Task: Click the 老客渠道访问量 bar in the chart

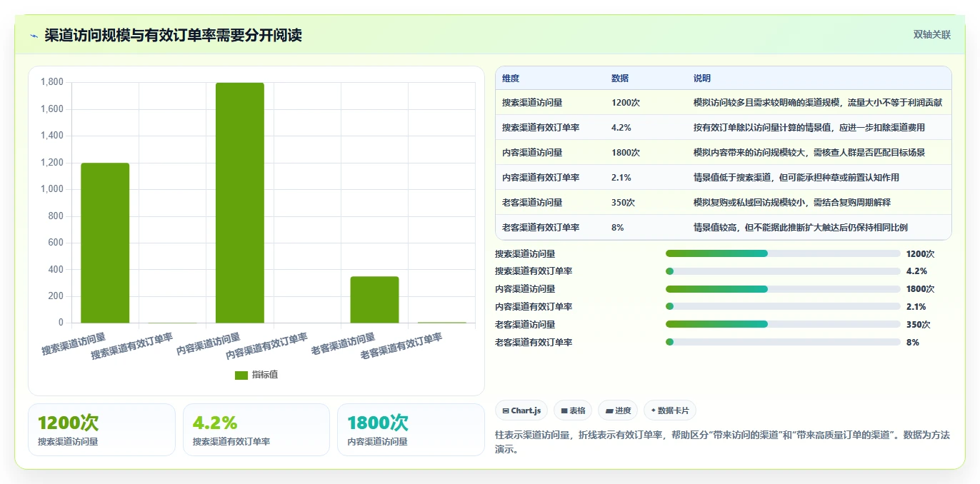Action: [x=374, y=299]
